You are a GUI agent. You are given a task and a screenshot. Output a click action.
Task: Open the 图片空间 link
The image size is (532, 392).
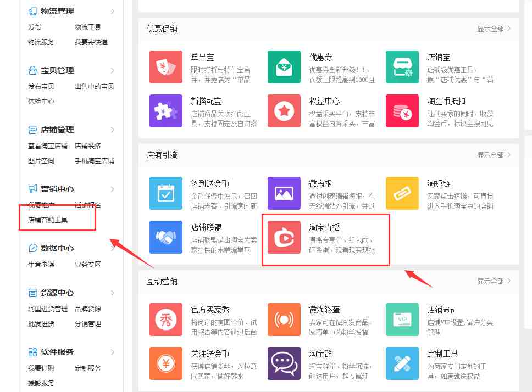coord(41,161)
